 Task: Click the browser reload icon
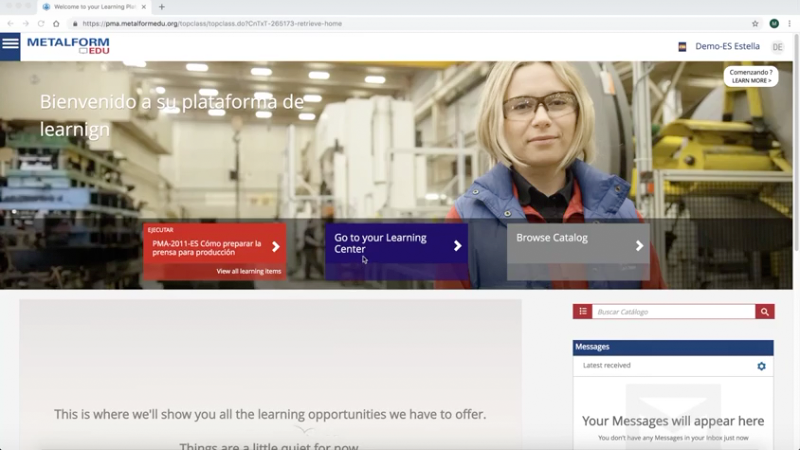pyautogui.click(x=41, y=23)
